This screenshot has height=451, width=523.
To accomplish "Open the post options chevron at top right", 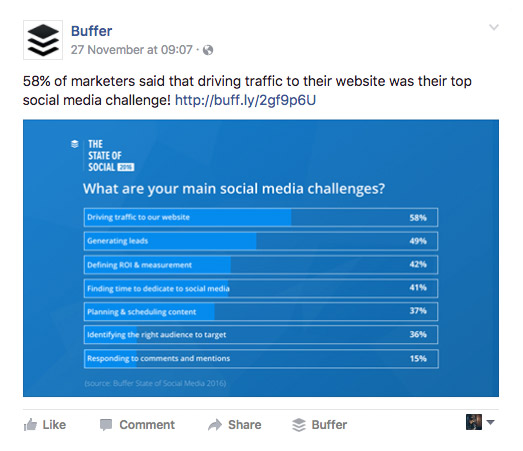I will tap(494, 27).
